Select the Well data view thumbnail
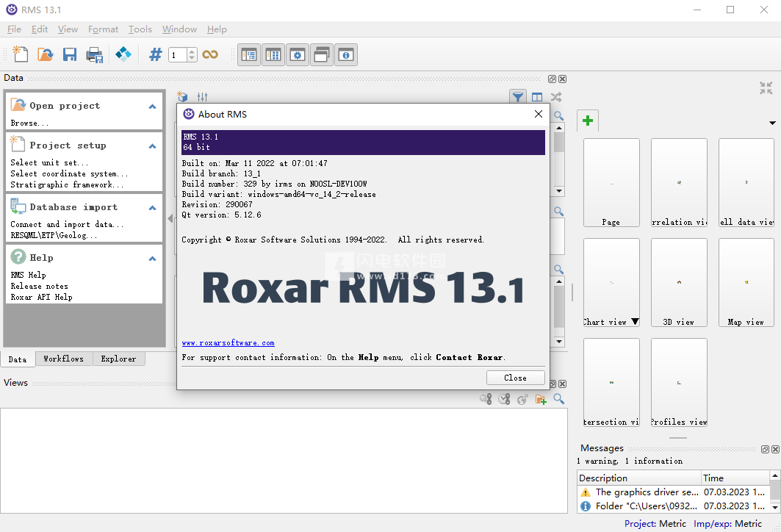This screenshot has width=781, height=532. pos(746,183)
